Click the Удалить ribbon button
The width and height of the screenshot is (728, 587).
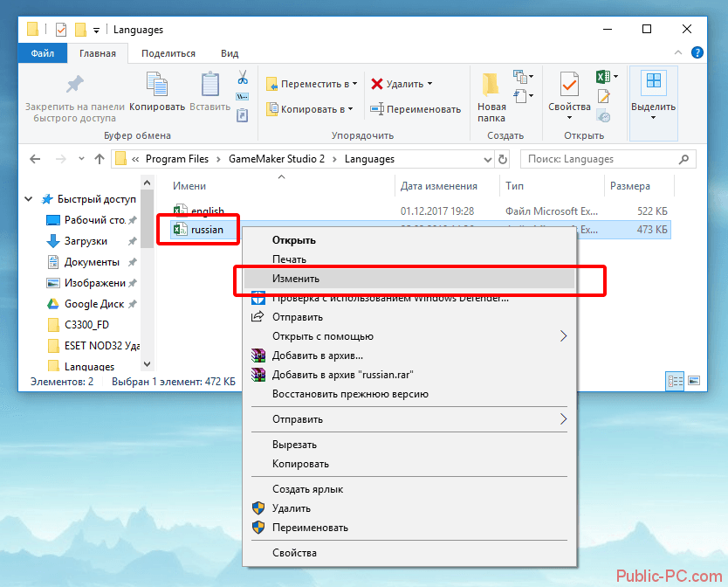pyautogui.click(x=401, y=85)
